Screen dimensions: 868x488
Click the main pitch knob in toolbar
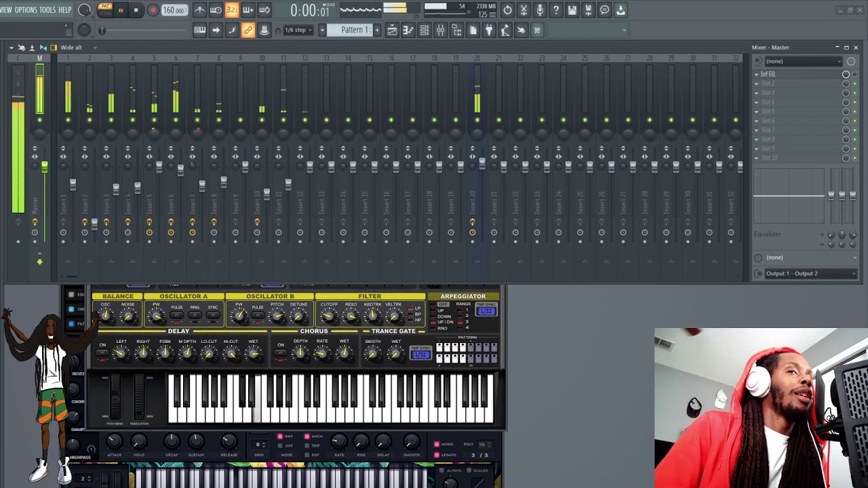pos(84,30)
